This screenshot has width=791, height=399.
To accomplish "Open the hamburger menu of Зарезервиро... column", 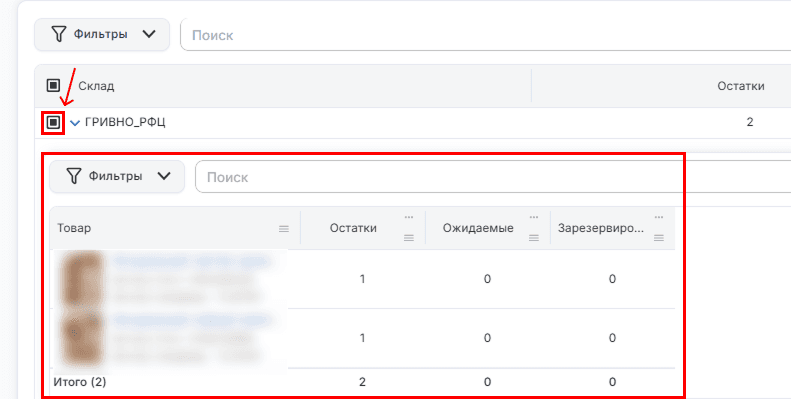I will pyautogui.click(x=658, y=238).
